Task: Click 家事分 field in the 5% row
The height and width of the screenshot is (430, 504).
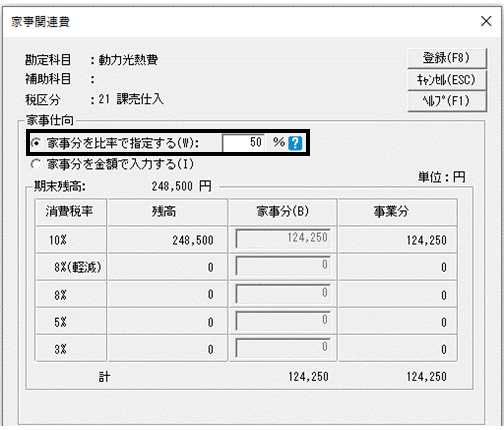Action: pos(283,321)
